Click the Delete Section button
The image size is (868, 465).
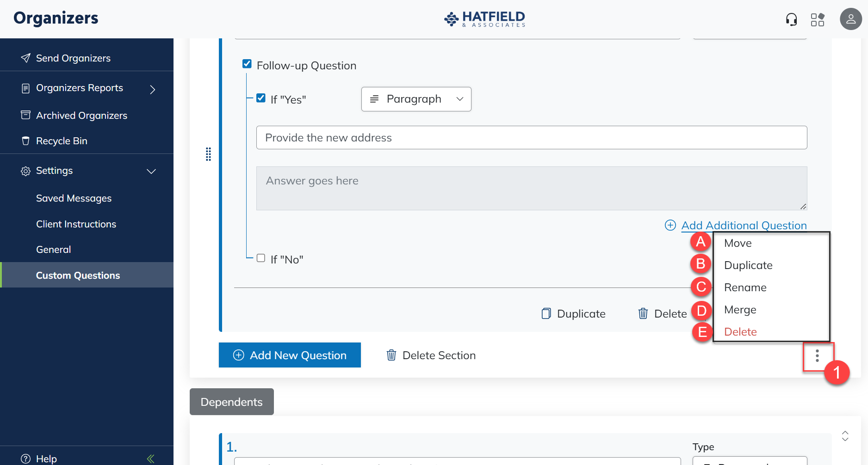(431, 355)
